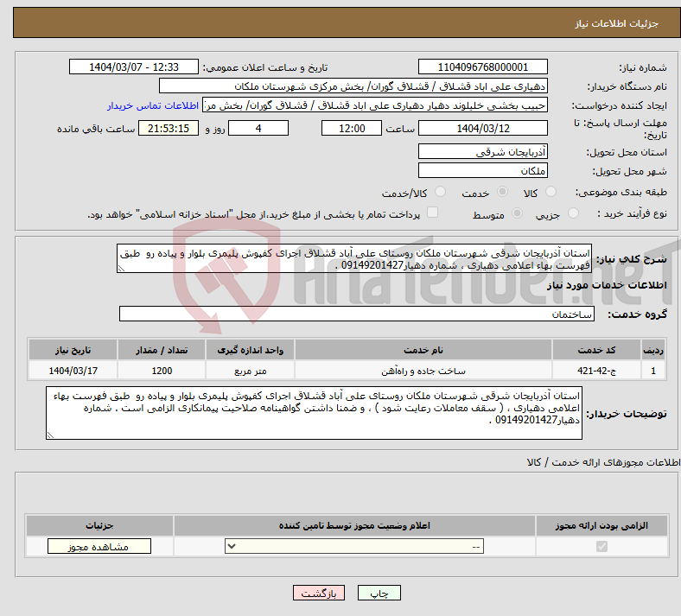Image resolution: width=681 pixels, height=616 pixels.
Task: Select the خدمت radio button
Action: pos(502,192)
